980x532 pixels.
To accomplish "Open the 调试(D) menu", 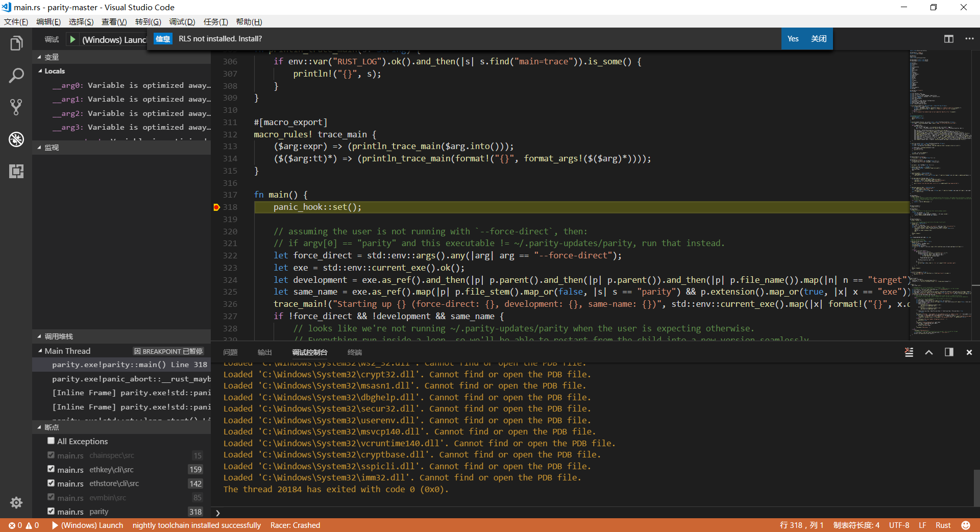I will point(182,22).
